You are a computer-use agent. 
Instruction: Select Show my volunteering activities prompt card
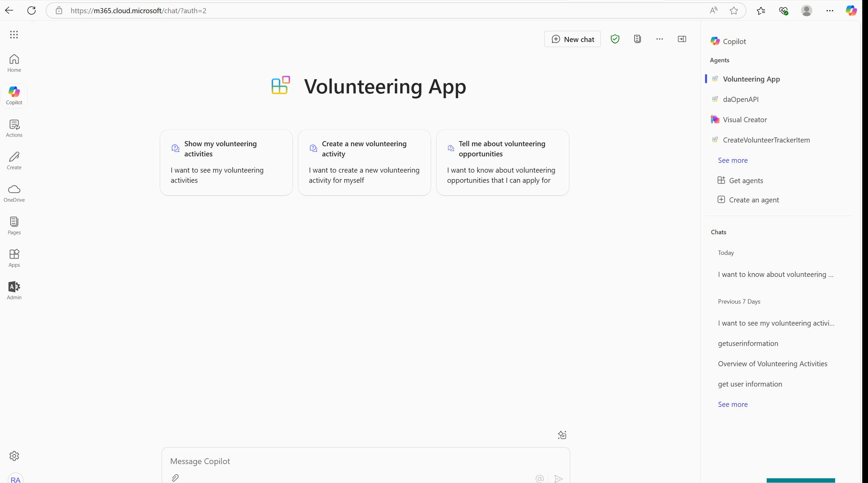226,162
